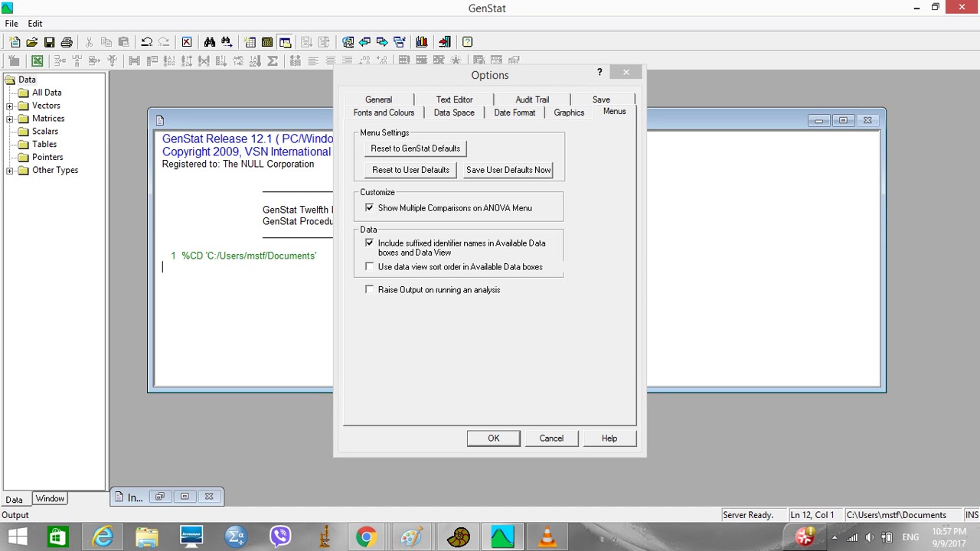Switch to the General tab
980x551 pixels.
(x=378, y=99)
